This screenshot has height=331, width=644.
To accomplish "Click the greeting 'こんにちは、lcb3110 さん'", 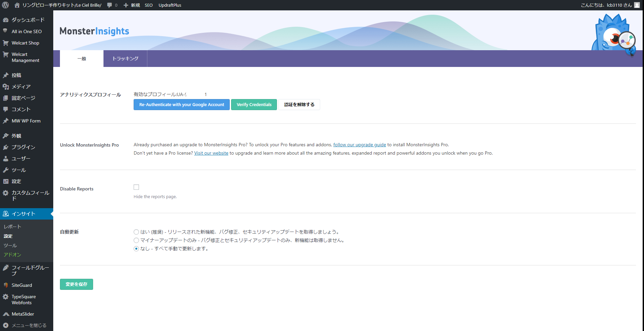I will click(x=606, y=5).
